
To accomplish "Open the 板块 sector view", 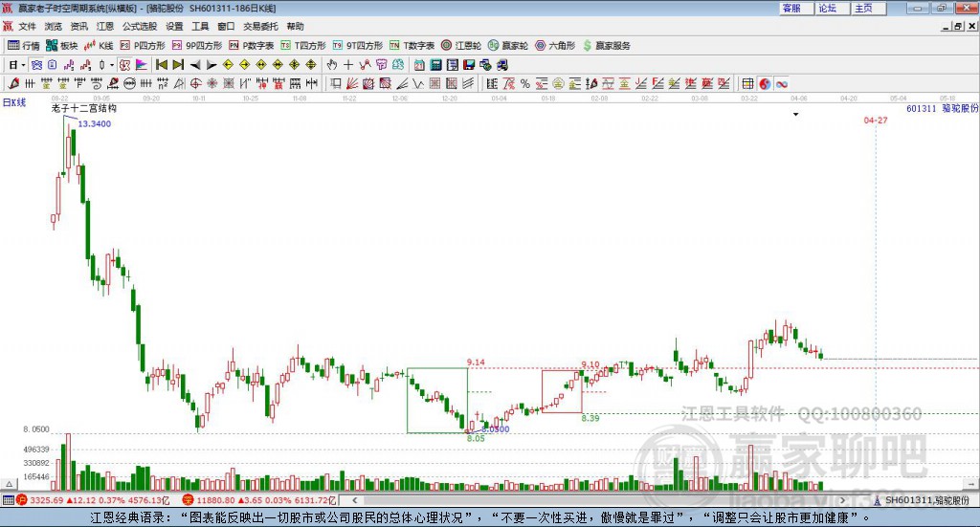I will (x=62, y=46).
